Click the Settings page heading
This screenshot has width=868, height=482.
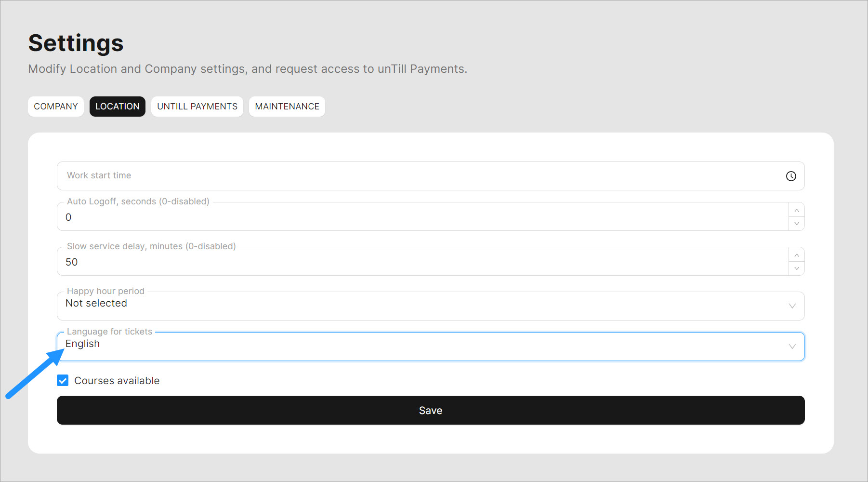(76, 43)
